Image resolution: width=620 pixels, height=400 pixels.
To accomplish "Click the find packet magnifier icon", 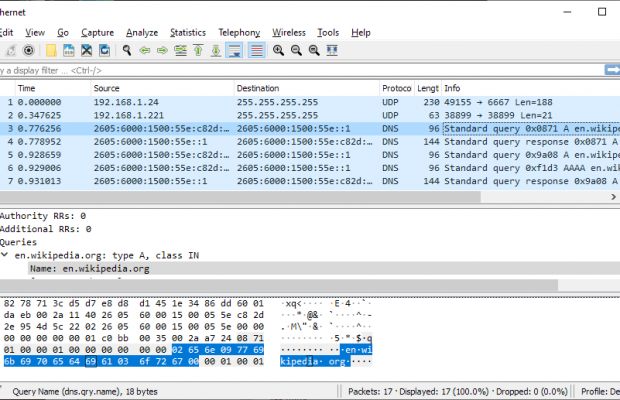I will (x=127, y=50).
